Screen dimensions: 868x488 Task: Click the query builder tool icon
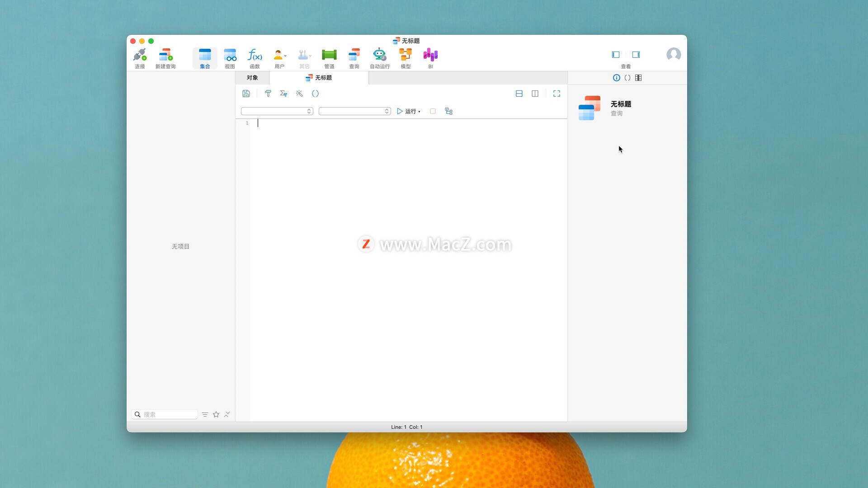point(268,94)
